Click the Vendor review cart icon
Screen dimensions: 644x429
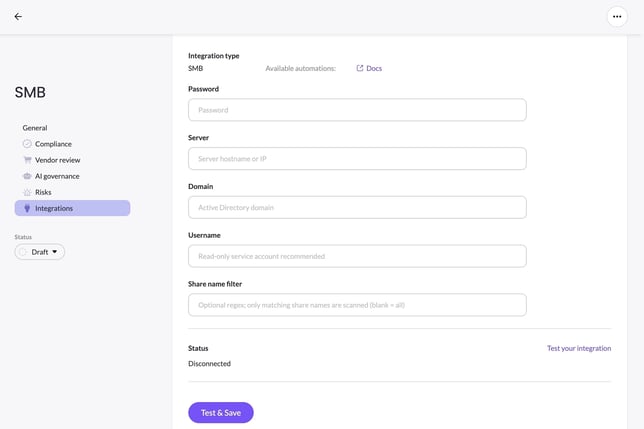pyautogui.click(x=27, y=160)
